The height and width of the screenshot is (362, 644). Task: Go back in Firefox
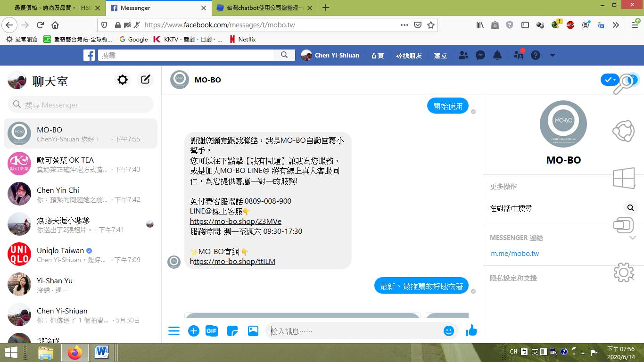click(9, 25)
